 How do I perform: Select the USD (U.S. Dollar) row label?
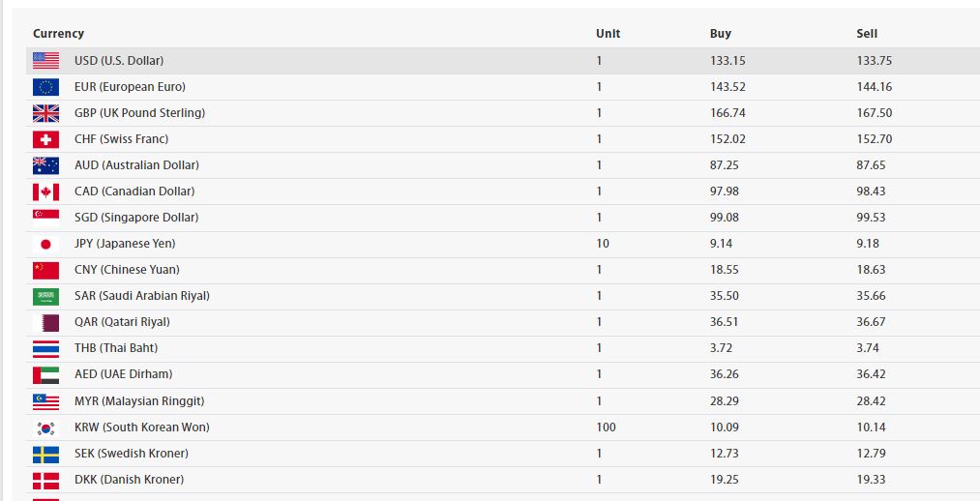pos(119,61)
